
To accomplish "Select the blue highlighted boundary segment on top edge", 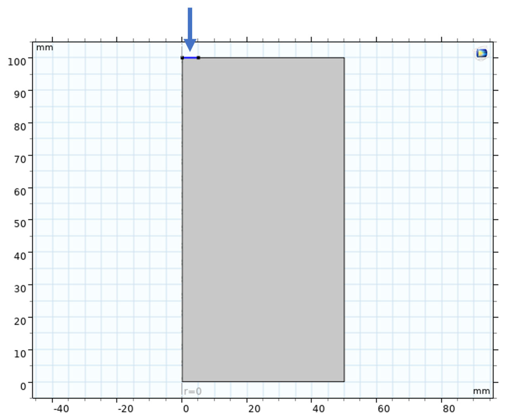I will click(x=190, y=58).
